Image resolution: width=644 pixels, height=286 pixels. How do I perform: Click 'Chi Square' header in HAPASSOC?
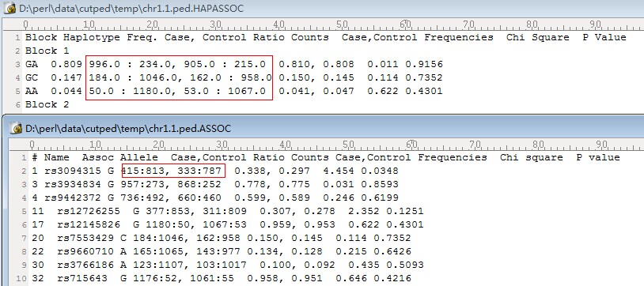pyautogui.click(x=538, y=37)
